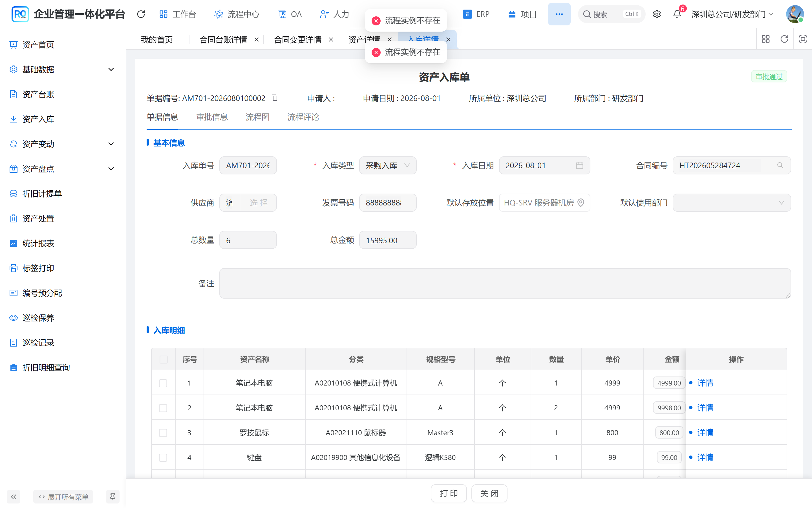The width and height of the screenshot is (812, 508).
Task: Click the 关闭 button
Action: 489,493
